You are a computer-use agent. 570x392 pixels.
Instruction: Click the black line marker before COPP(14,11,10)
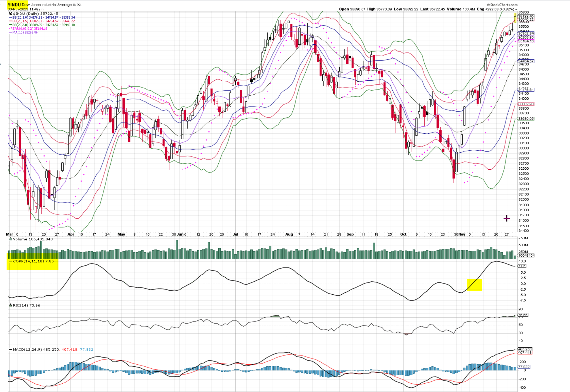tap(11, 261)
